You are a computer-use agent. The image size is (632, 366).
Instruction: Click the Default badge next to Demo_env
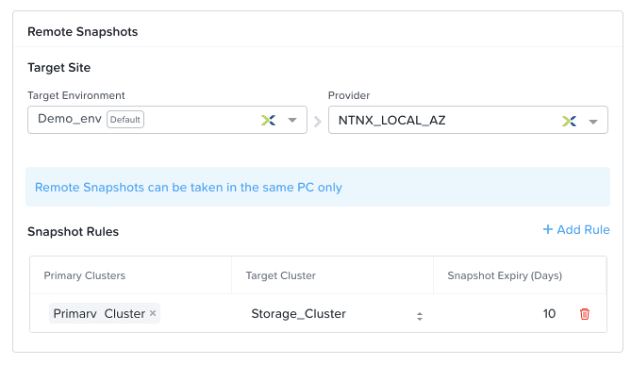pos(125,119)
